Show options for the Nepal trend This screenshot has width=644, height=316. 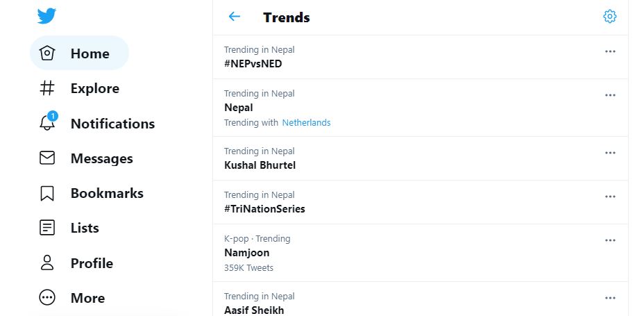(x=610, y=95)
